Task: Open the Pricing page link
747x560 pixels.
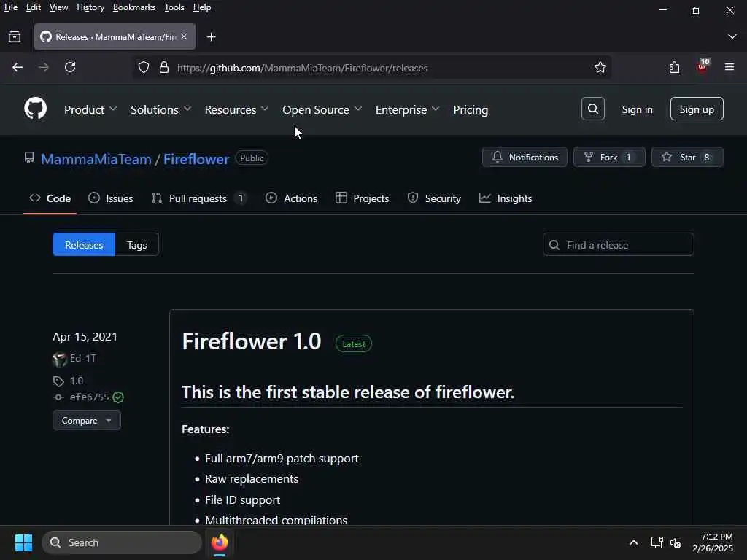Action: (x=471, y=109)
